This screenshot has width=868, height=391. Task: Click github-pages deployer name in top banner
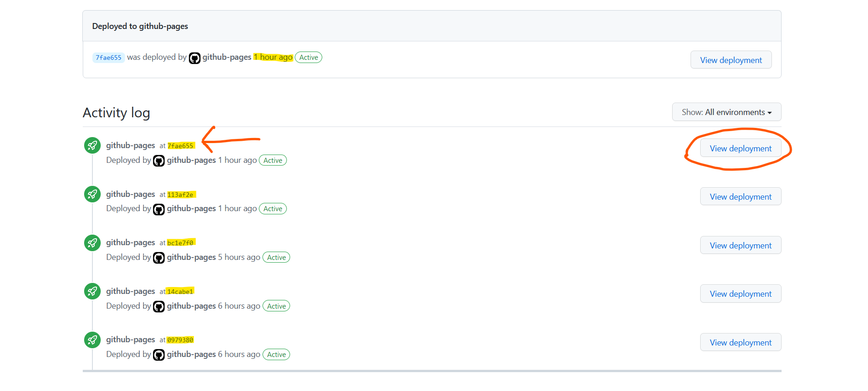point(227,57)
